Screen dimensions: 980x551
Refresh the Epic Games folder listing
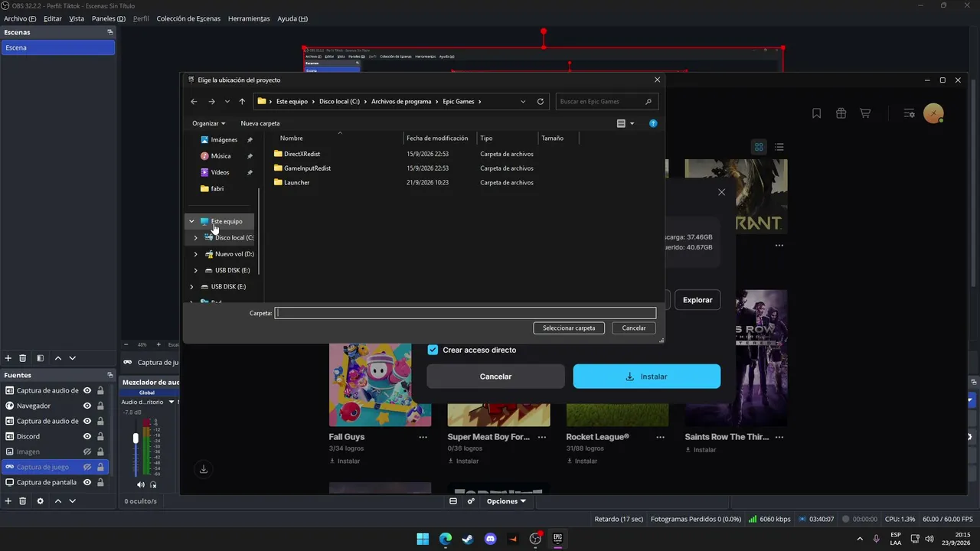click(541, 101)
